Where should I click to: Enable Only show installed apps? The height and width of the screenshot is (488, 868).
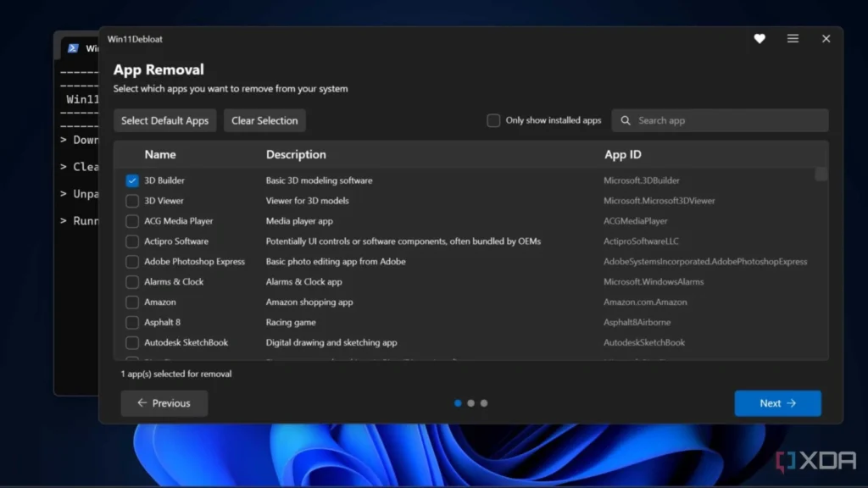point(493,120)
